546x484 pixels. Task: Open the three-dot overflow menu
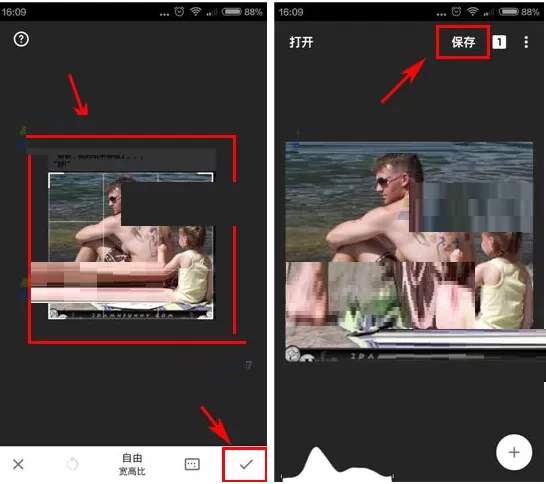[526, 42]
